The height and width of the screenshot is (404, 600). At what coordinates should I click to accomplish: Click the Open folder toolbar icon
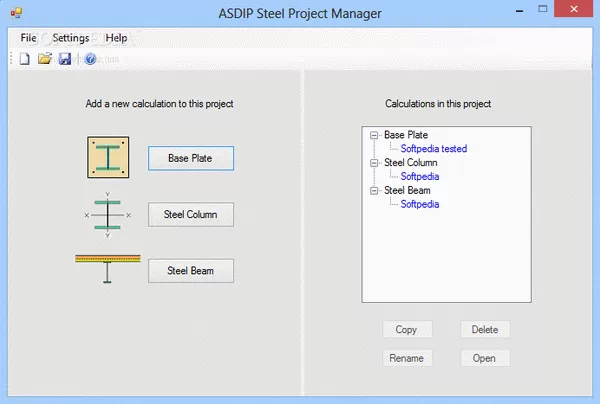[x=45, y=59]
